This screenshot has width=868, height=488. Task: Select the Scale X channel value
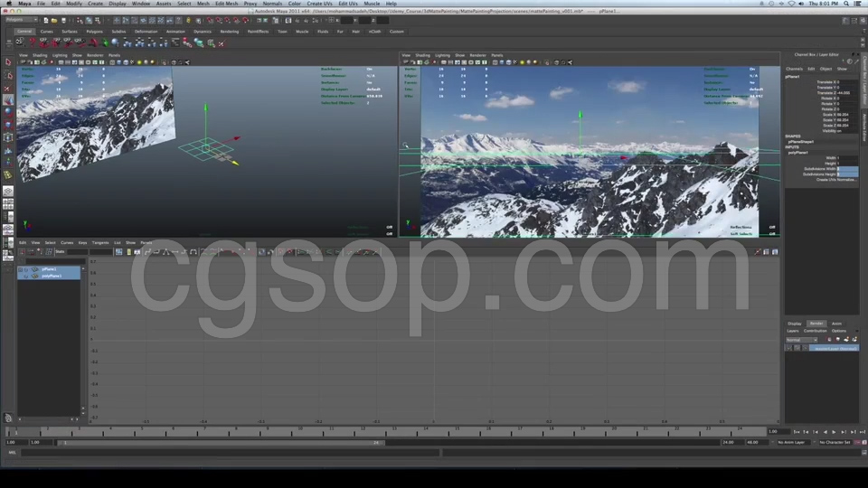click(846, 115)
